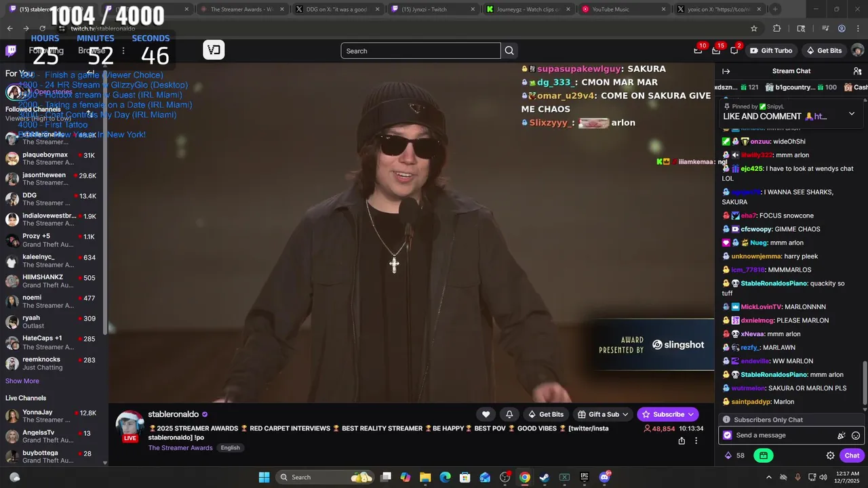Open channel points balance showing 58

(734, 455)
